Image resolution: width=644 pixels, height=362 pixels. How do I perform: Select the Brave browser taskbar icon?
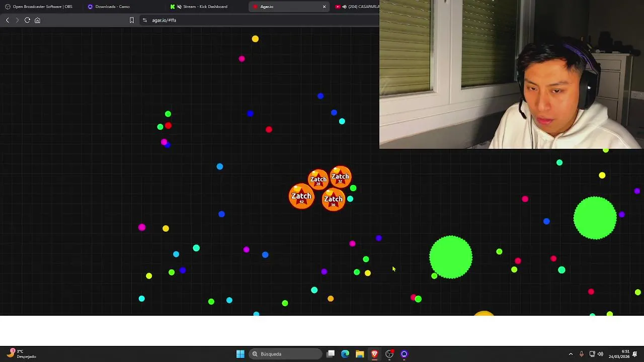(374, 354)
